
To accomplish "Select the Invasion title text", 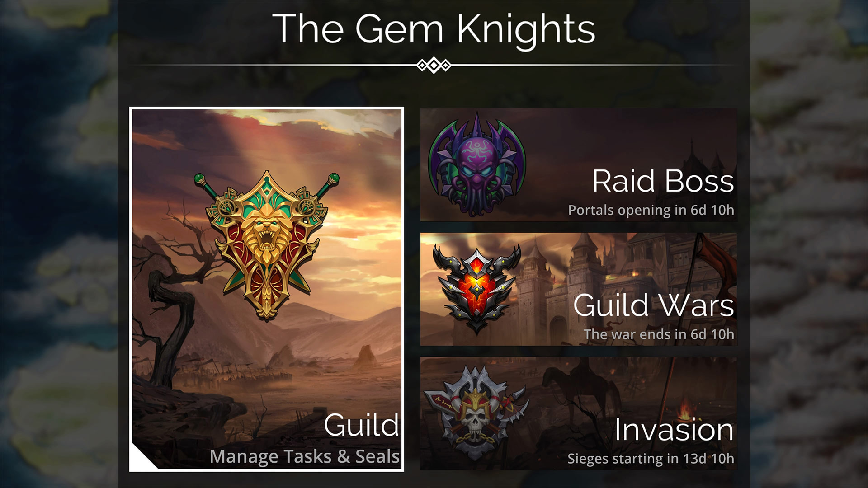I will [674, 430].
